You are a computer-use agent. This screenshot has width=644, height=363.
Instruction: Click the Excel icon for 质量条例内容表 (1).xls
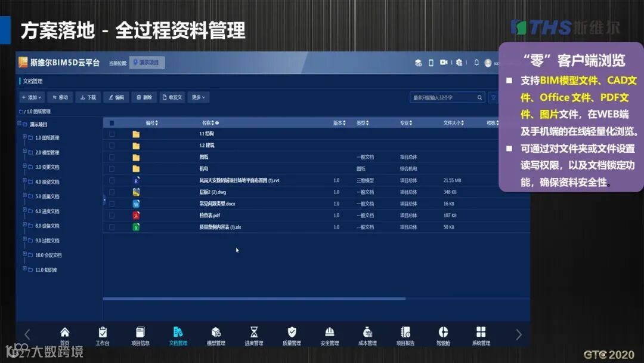[136, 227]
